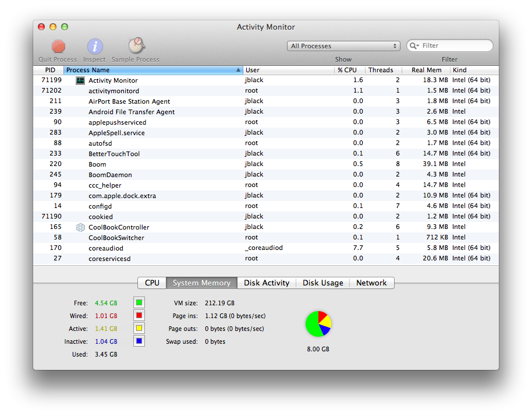
Task: Toggle sort arrow on Process Name column
Action: [x=238, y=70]
